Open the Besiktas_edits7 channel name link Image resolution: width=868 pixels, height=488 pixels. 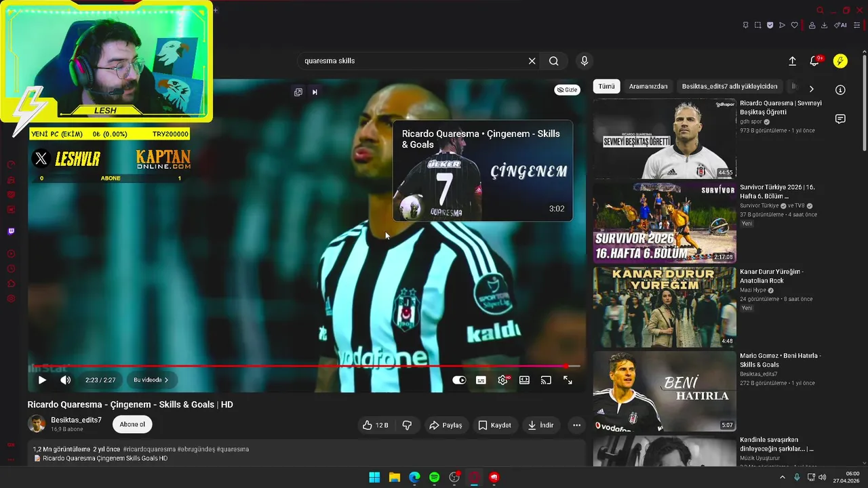pos(76,420)
